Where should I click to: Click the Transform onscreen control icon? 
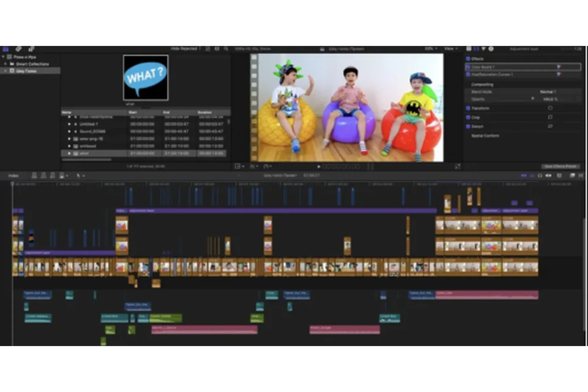550,108
